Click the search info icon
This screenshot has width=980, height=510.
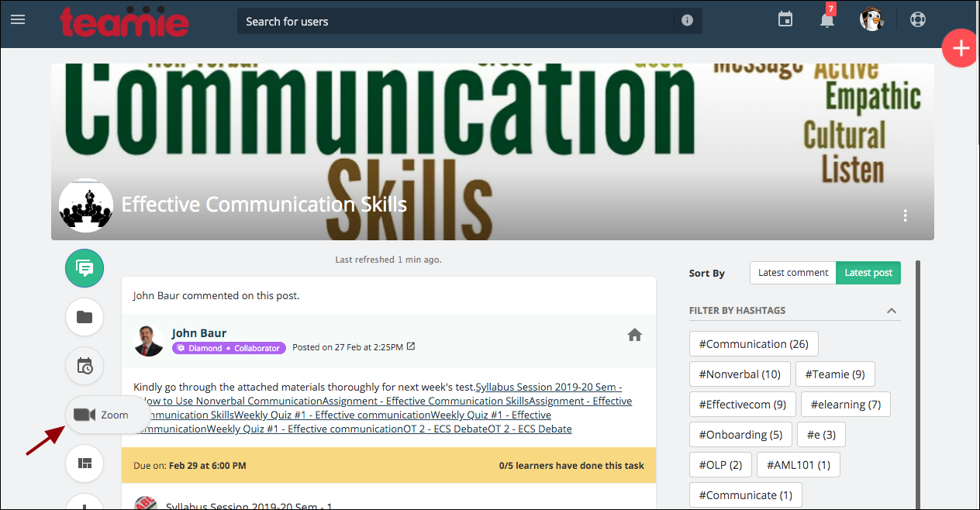pos(687,21)
